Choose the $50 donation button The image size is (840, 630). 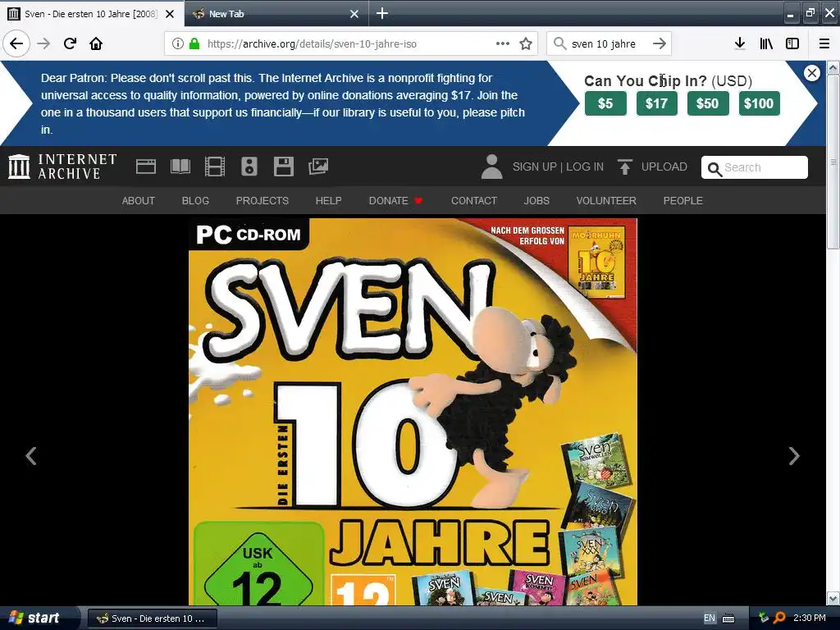708,103
